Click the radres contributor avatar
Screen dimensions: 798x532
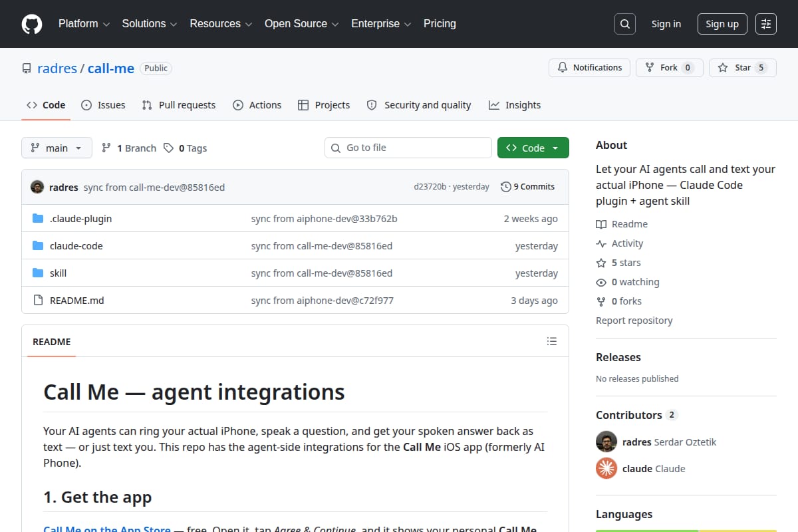[x=606, y=442]
